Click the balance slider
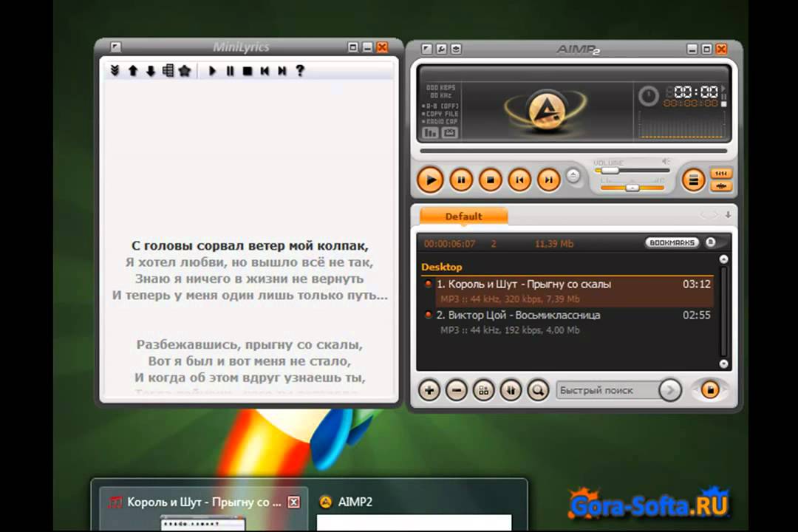This screenshot has height=532, width=798. (x=632, y=188)
